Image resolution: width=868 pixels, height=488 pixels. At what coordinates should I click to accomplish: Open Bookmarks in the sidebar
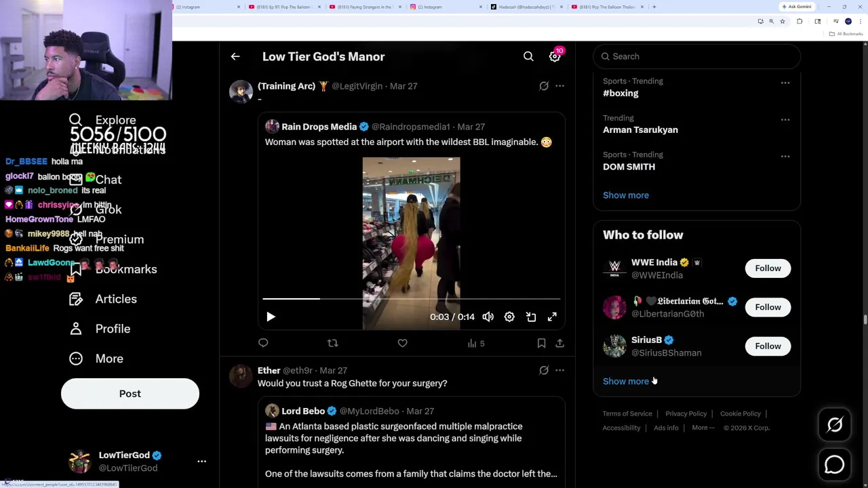(x=113, y=269)
